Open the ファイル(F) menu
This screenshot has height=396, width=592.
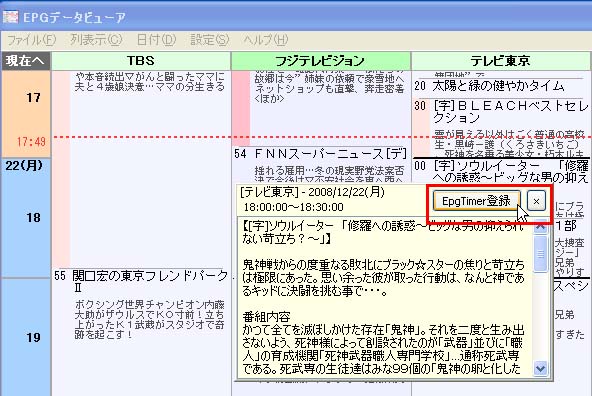(31, 40)
